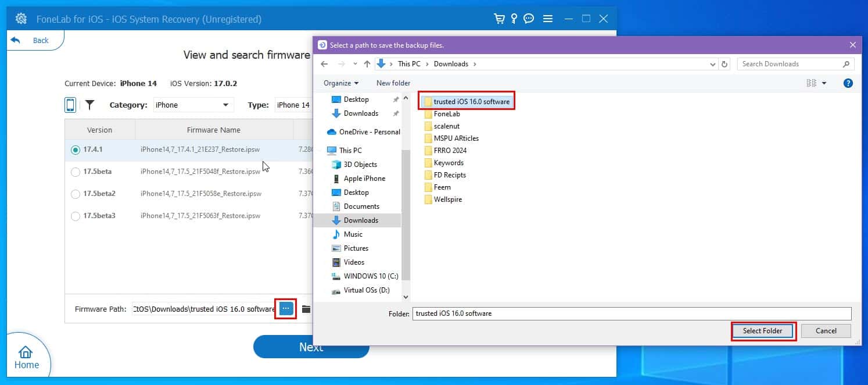Click the Search Downloads field

[790, 64]
